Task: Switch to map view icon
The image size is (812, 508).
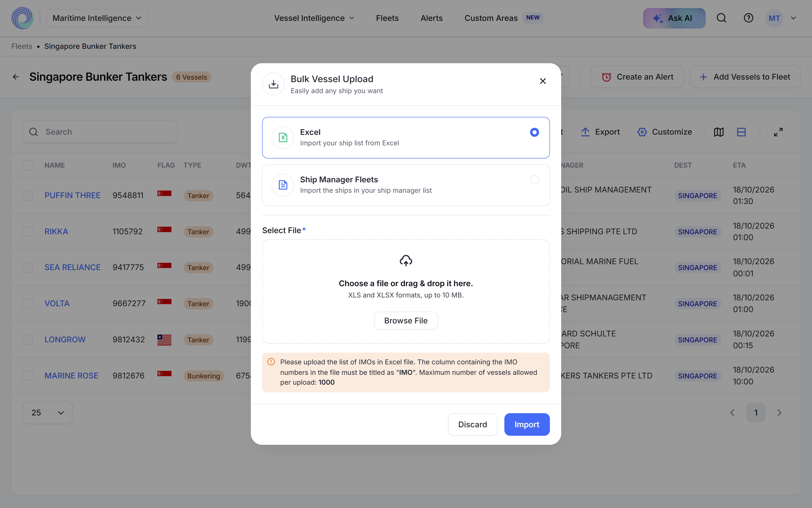Action: click(719, 132)
